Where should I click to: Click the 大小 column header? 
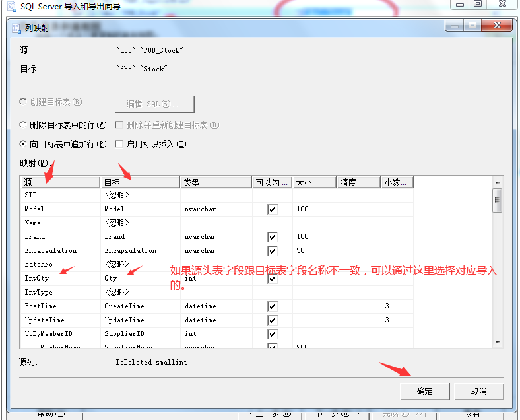314,182
